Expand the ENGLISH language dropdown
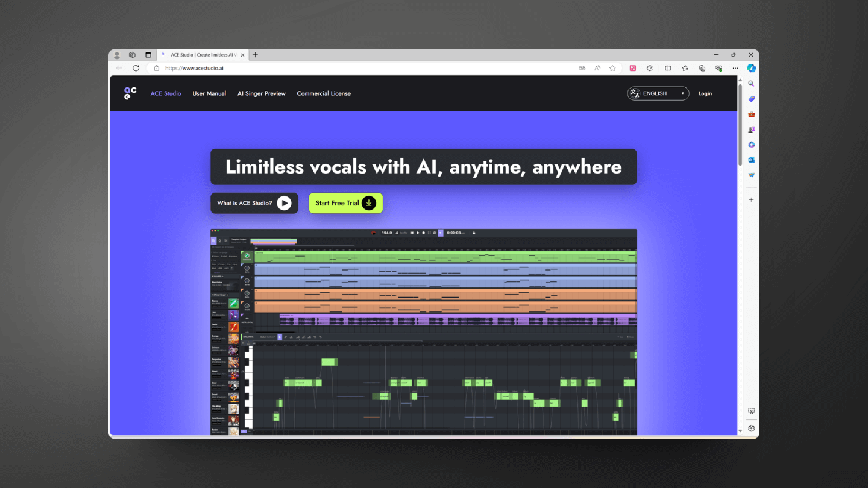Viewport: 868px width, 488px height. click(658, 93)
